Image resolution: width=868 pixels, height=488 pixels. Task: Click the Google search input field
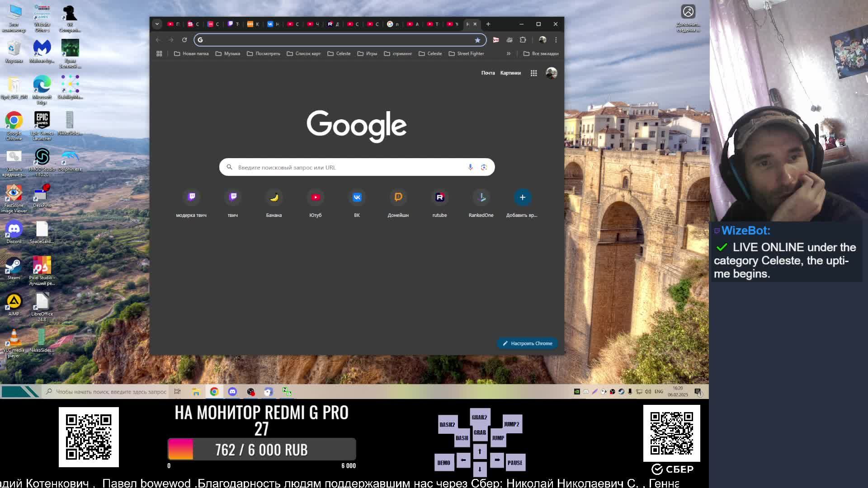[x=356, y=167]
